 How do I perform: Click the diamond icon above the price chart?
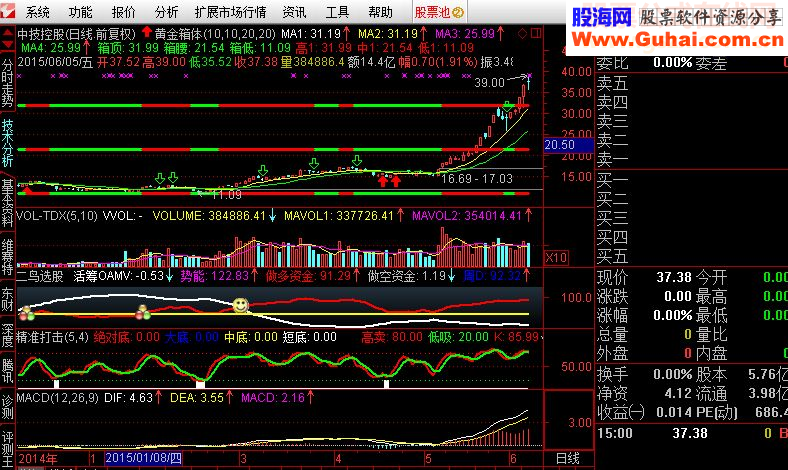point(523,34)
